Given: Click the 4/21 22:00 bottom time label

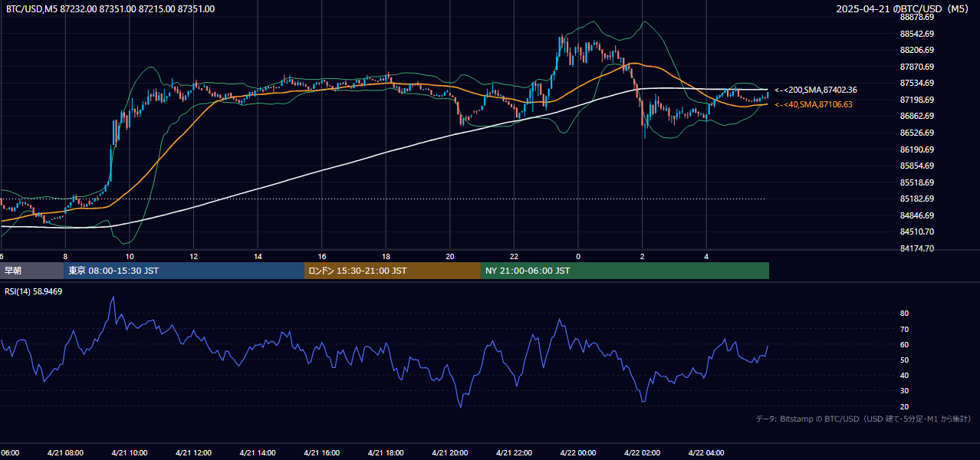Looking at the screenshot, I should 514,453.
